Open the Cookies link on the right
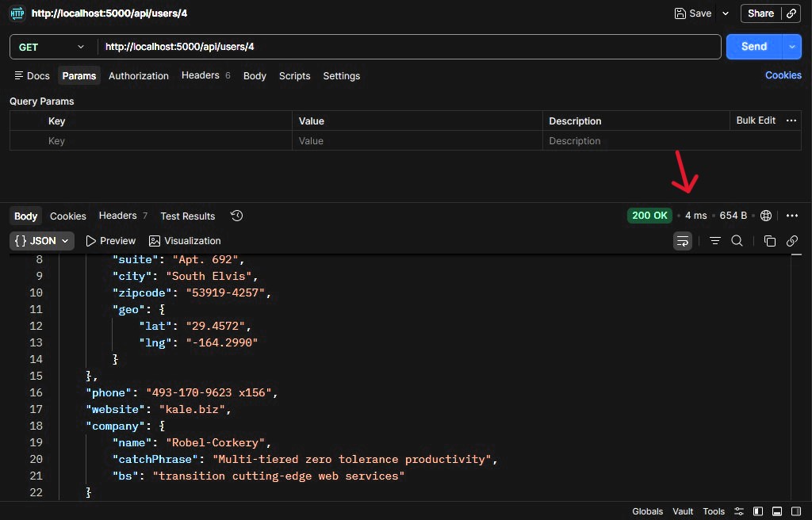 [x=783, y=75]
